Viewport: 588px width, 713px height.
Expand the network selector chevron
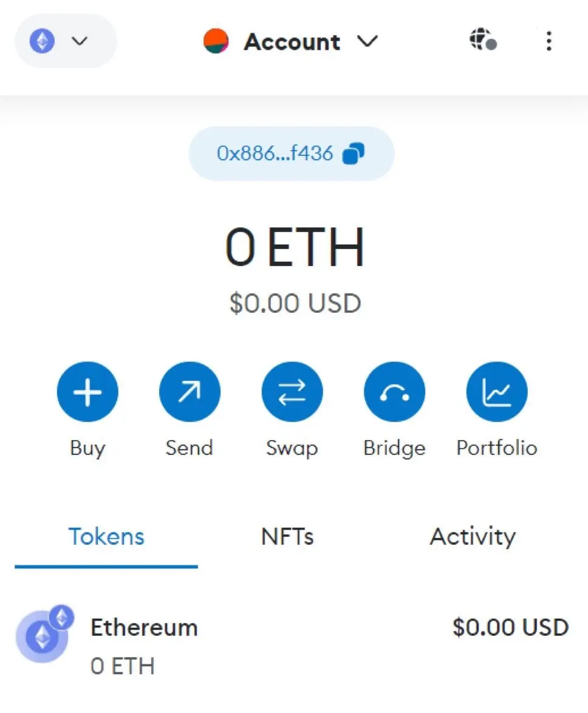click(80, 41)
